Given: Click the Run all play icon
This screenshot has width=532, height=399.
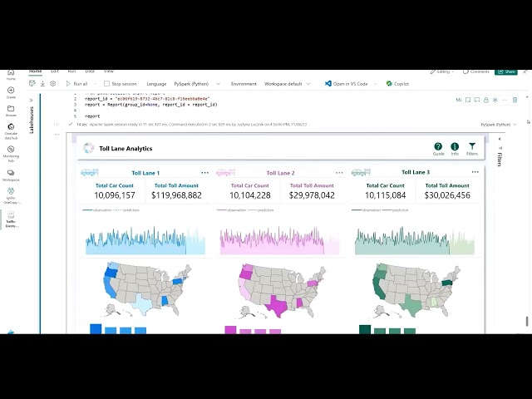Looking at the screenshot, I should 68,83.
